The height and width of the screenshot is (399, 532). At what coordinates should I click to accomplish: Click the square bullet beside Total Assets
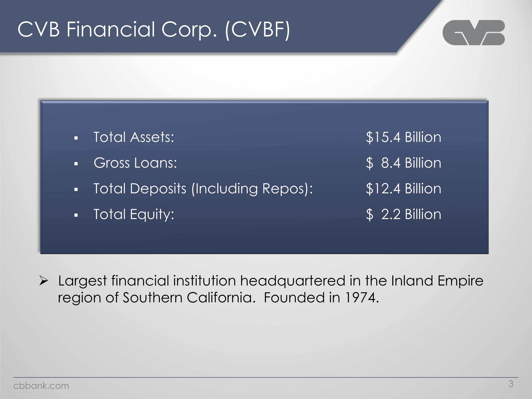[x=76, y=138]
